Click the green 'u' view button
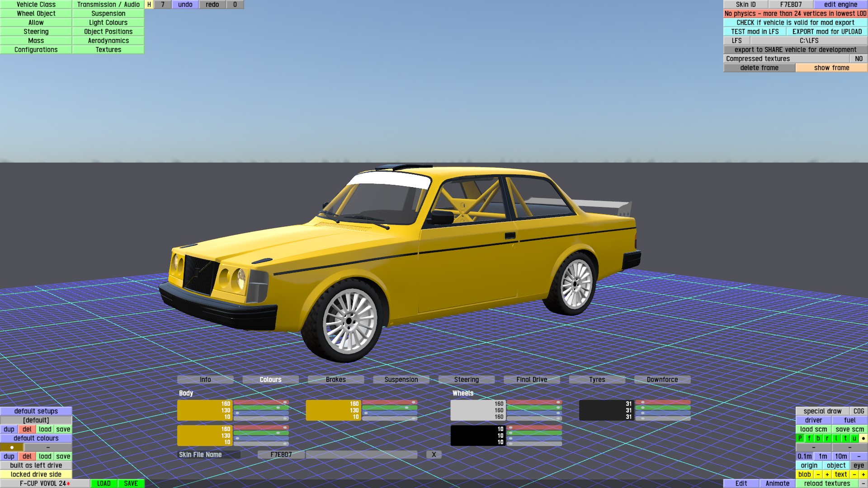The image size is (868, 488). click(854, 438)
